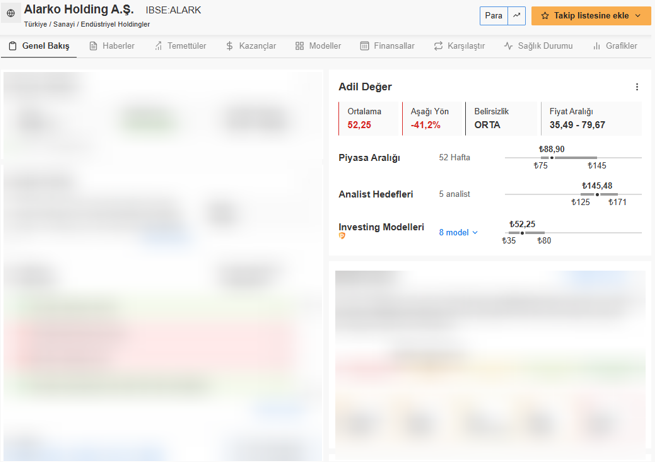Viewport: 655px width, 462px height.
Task: Click the IBSE:ALARK ticker text
Action: point(173,10)
